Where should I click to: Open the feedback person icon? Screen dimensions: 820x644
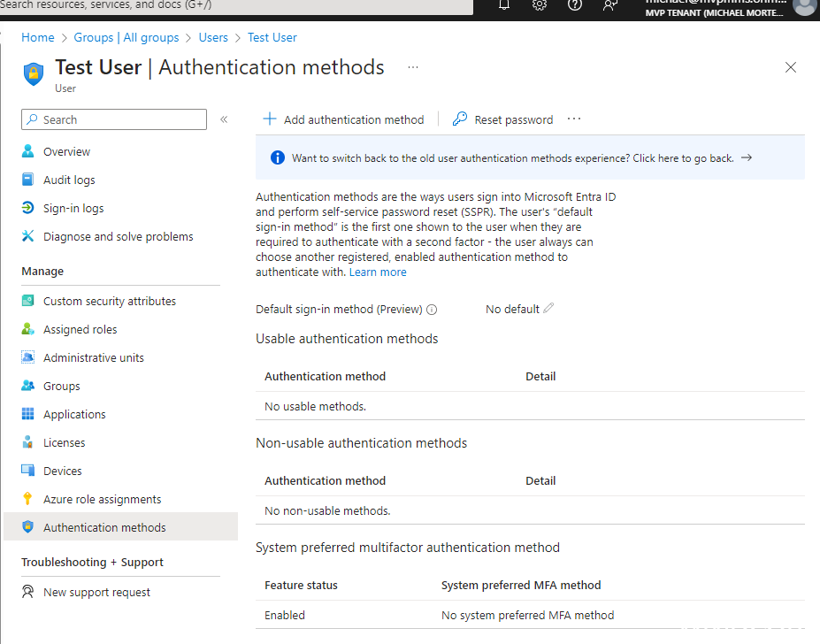click(x=610, y=4)
